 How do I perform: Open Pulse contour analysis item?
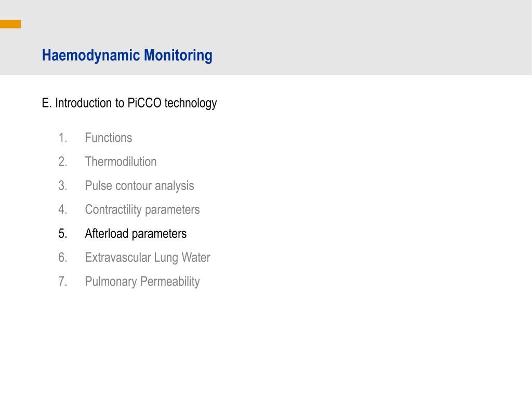click(x=139, y=186)
